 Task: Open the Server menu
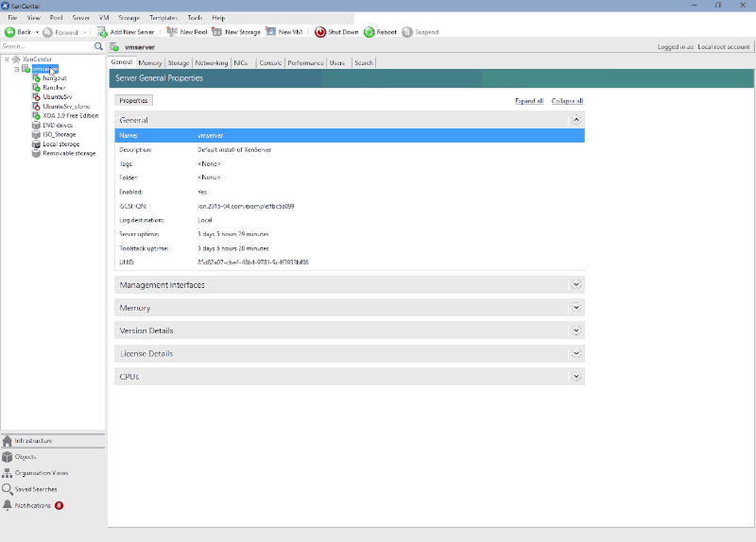[x=81, y=18]
